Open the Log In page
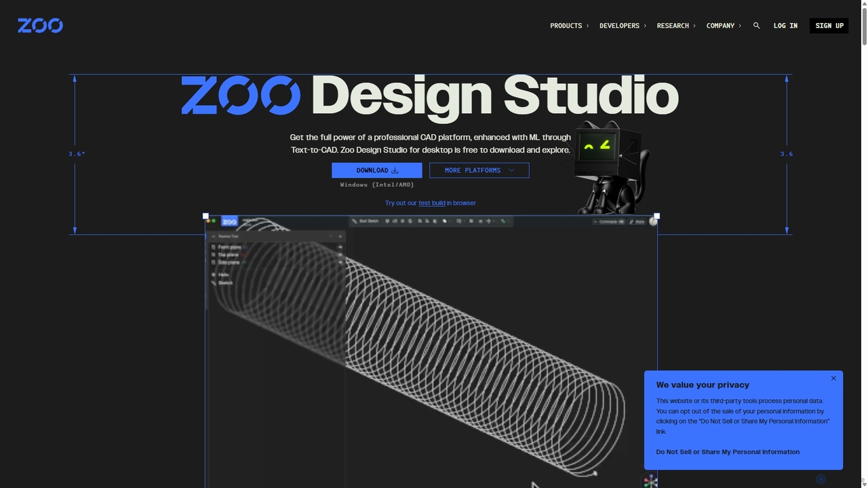This screenshot has height=488, width=868. tap(785, 26)
